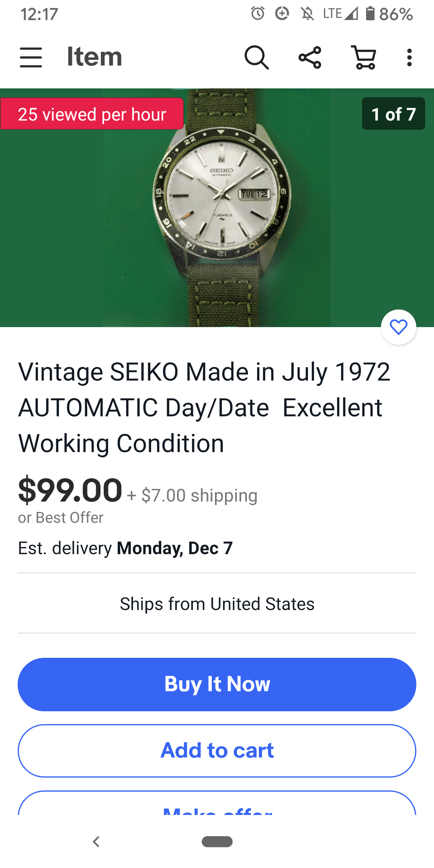The height and width of the screenshot is (868, 434).
Task: Tap the search magnifier icon
Action: click(256, 57)
